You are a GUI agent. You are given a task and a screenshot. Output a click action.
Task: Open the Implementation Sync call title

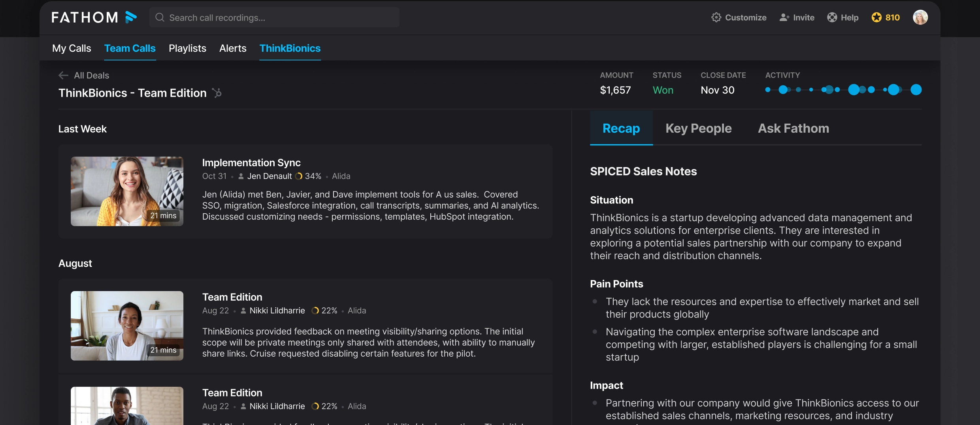pos(251,163)
